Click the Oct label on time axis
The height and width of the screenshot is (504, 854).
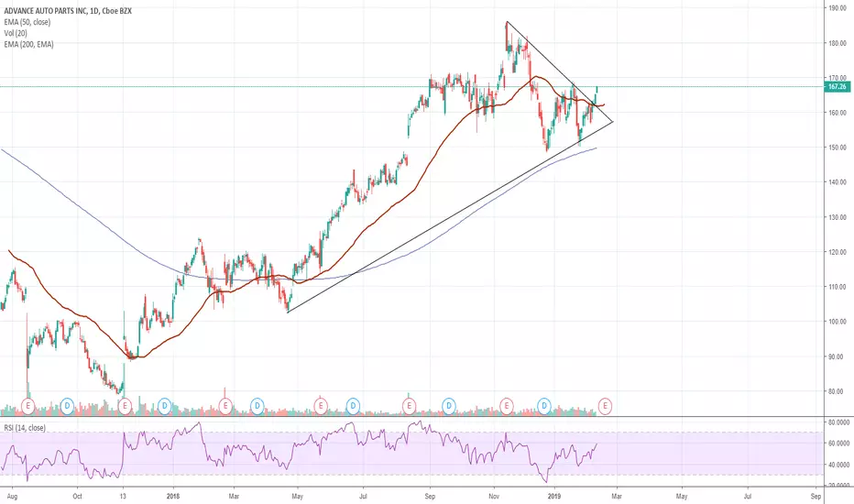coord(77,497)
